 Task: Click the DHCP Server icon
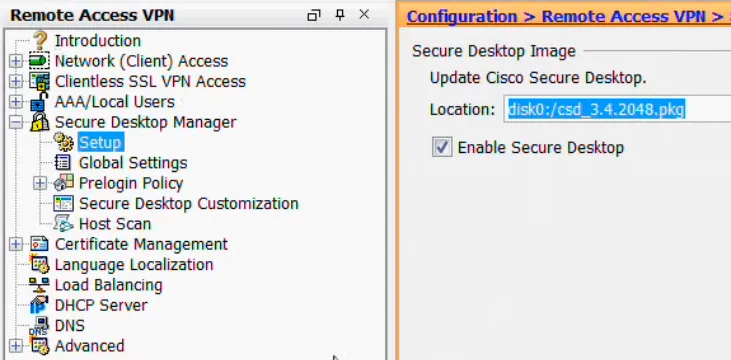[39, 305]
